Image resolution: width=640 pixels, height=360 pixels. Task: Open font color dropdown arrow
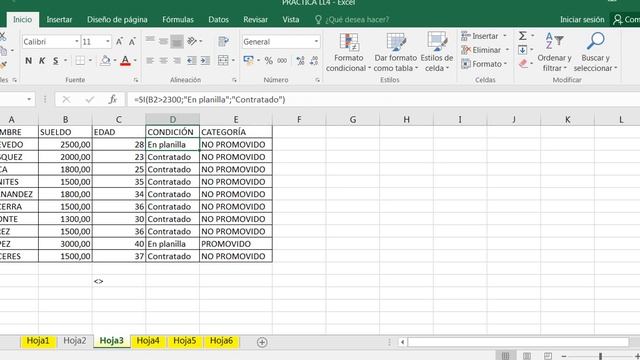pyautogui.click(x=135, y=61)
